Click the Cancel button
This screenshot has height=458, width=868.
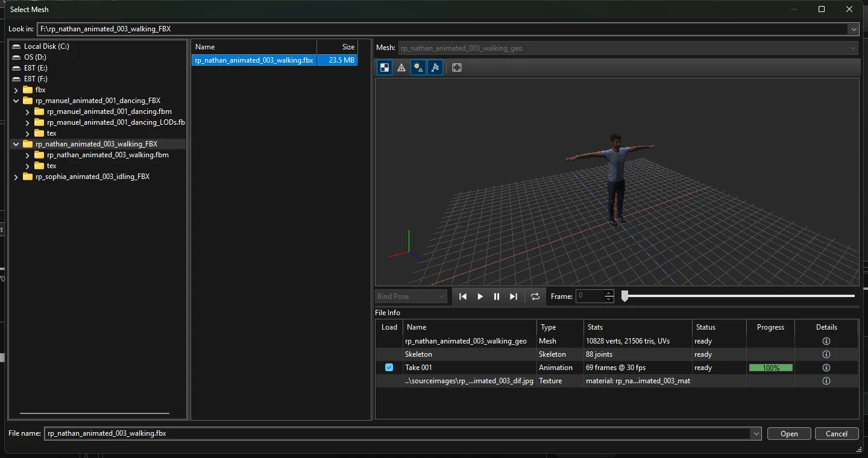[837, 434]
